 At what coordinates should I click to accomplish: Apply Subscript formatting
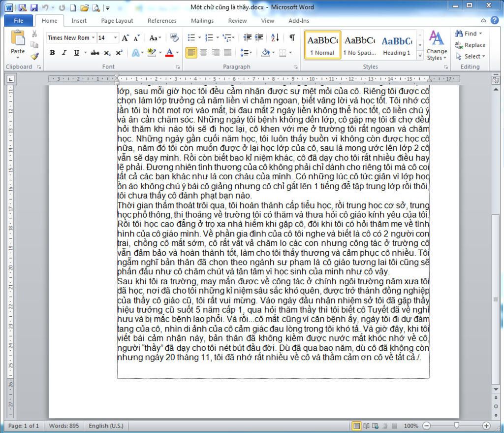tap(107, 53)
